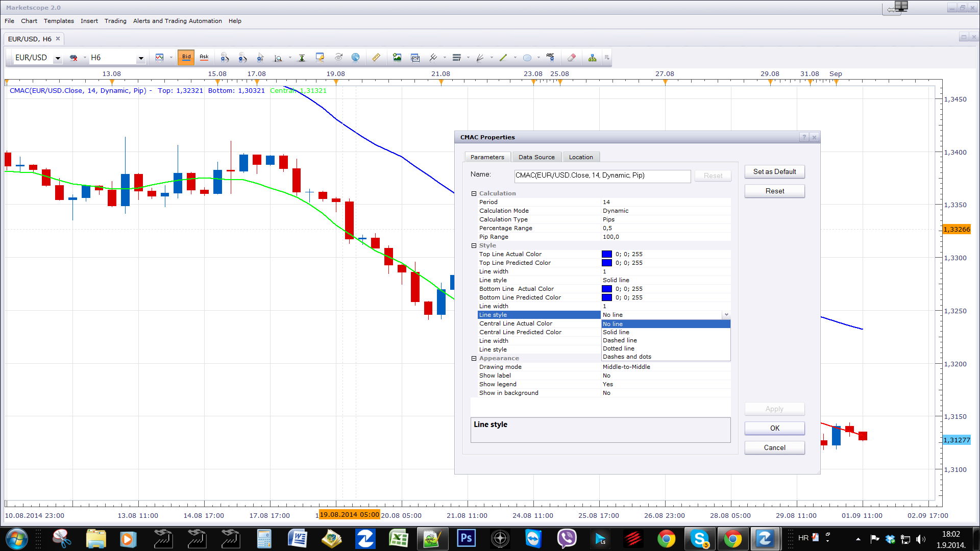This screenshot has height=551, width=980.
Task: Collapse the Calculation section
Action: coord(474,193)
